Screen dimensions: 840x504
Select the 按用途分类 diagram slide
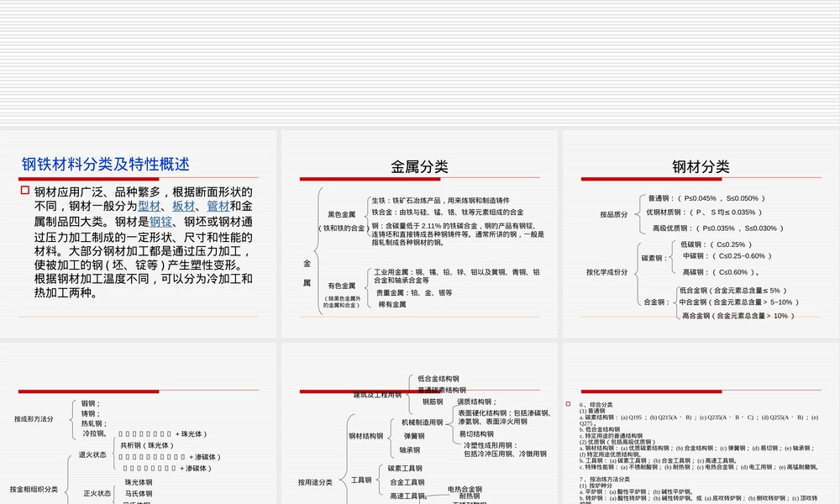[419, 423]
